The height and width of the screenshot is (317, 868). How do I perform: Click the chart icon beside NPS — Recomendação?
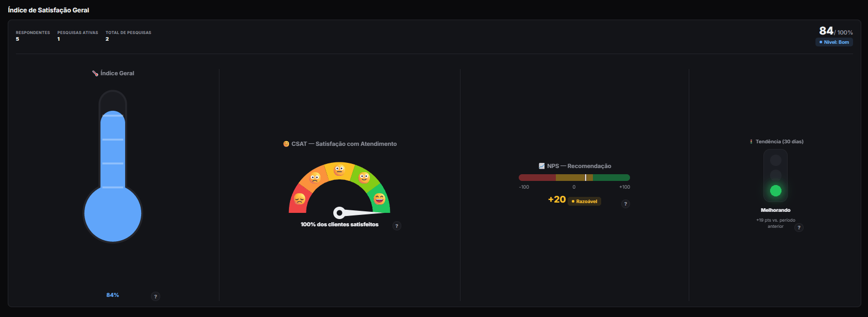click(541, 166)
